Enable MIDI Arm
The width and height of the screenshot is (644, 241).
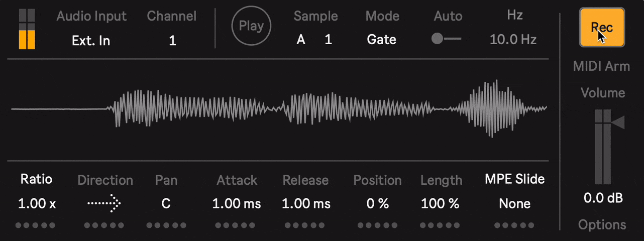coord(601,66)
